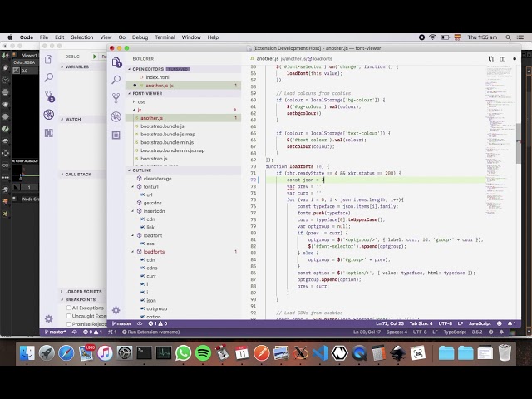Toggle Uncaught Exceptions breakpoint checkbox
This screenshot has height=399, width=532.
coord(69,316)
